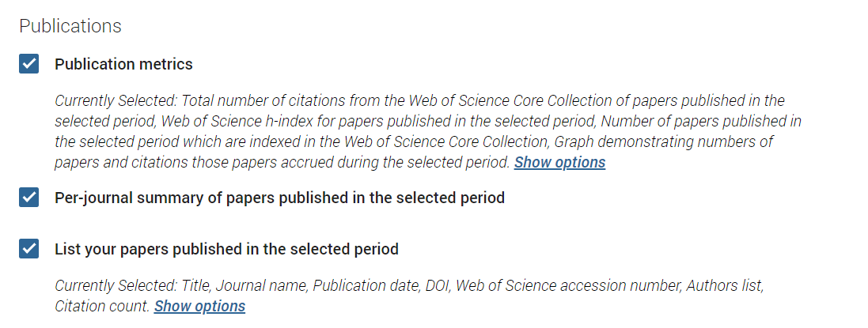Show options for Publication metrics

pyautogui.click(x=559, y=162)
